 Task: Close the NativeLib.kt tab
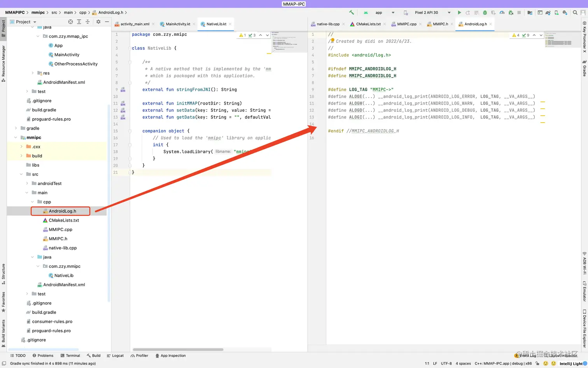click(230, 24)
